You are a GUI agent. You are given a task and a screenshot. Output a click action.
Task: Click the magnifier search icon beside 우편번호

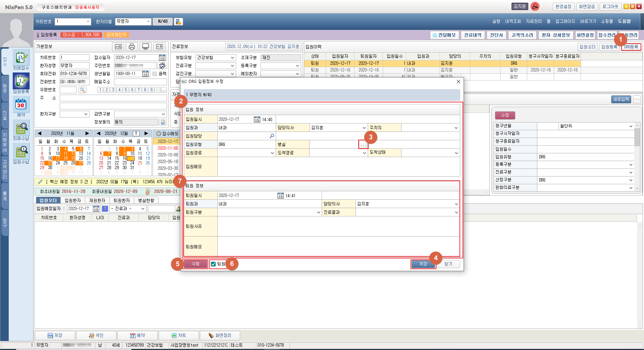point(82,90)
